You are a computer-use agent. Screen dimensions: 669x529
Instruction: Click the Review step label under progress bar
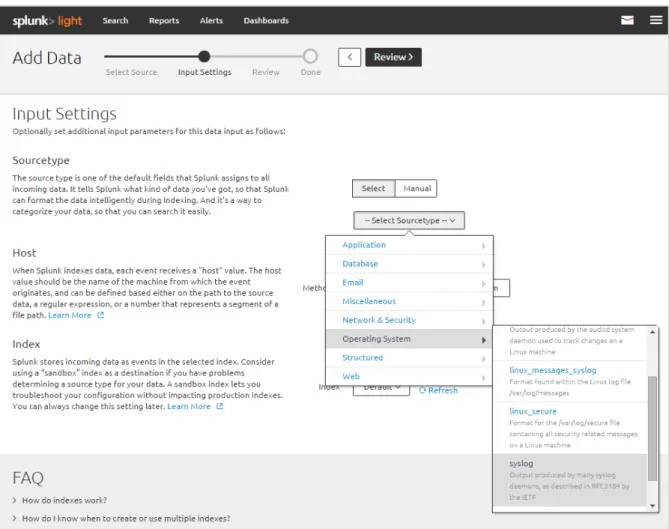click(x=266, y=72)
